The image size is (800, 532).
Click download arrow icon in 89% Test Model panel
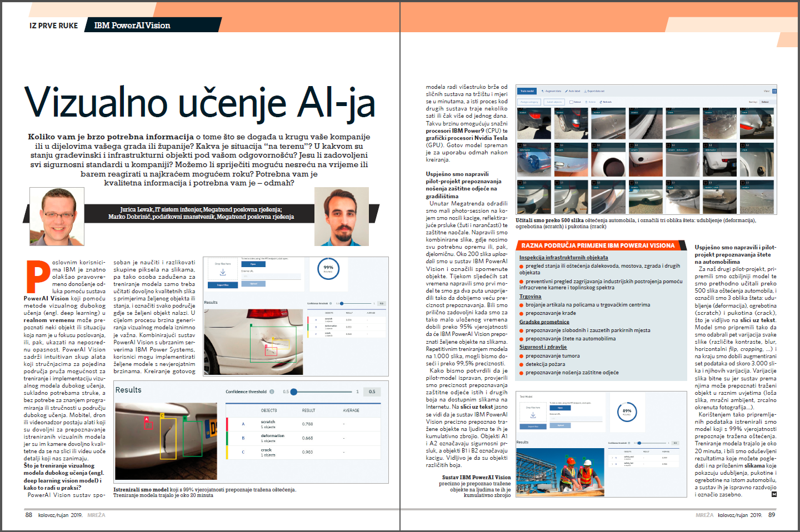[533, 415]
